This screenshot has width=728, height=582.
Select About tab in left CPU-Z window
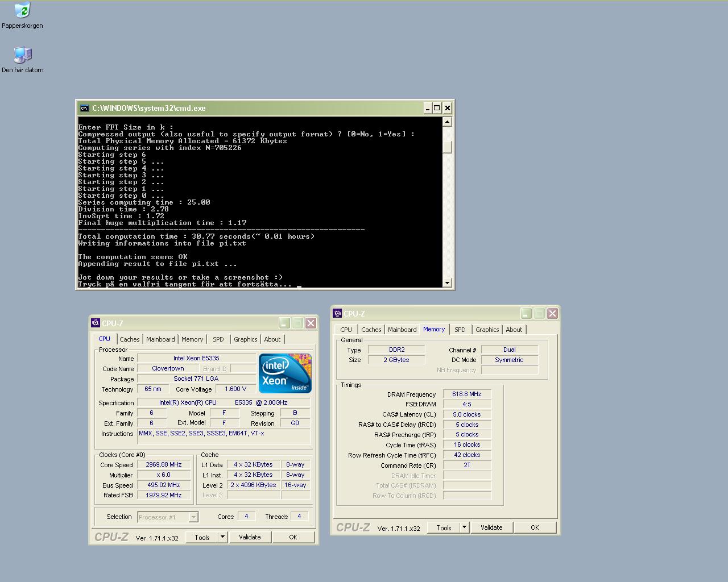[x=272, y=339]
